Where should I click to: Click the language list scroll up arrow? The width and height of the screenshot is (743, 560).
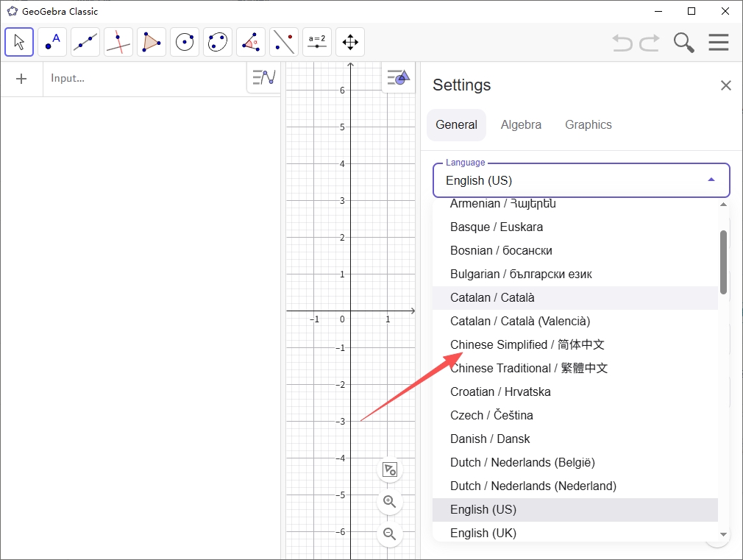coord(723,205)
